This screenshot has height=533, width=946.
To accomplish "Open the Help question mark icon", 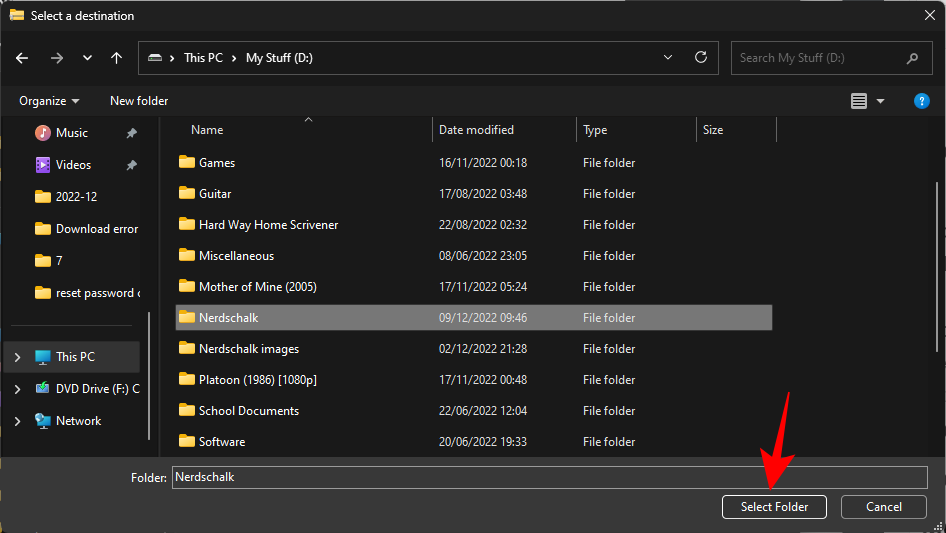I will point(922,101).
